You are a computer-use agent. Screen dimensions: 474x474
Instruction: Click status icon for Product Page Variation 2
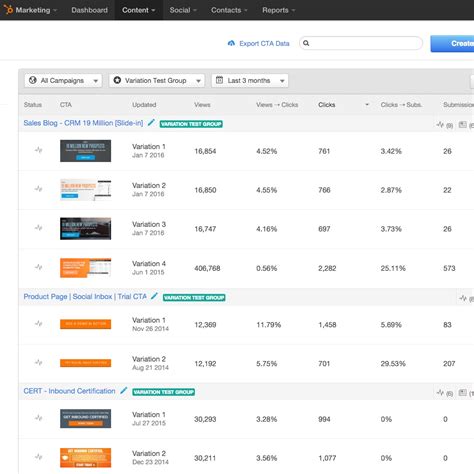[39, 362]
